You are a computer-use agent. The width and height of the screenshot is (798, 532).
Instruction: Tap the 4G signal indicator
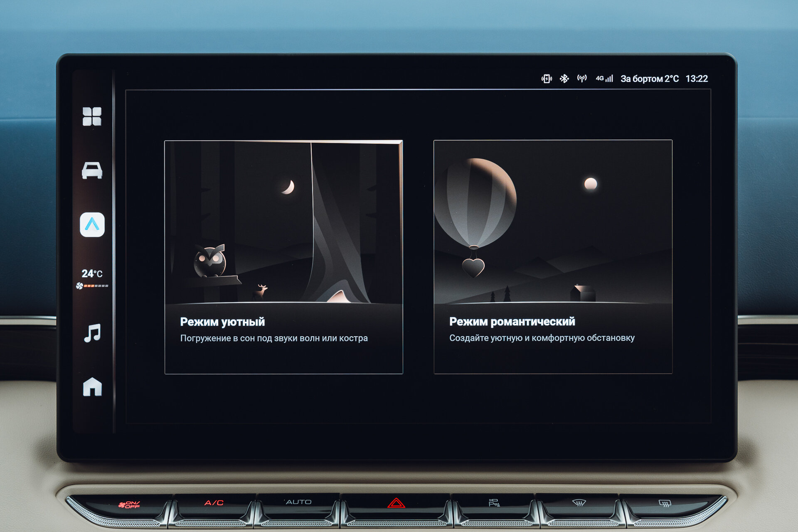604,79
